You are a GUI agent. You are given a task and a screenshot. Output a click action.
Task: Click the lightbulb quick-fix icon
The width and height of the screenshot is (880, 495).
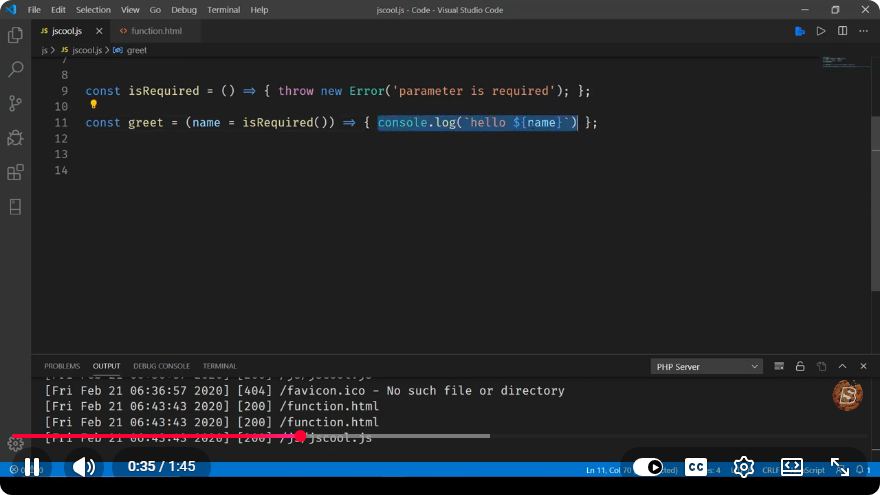(93, 104)
